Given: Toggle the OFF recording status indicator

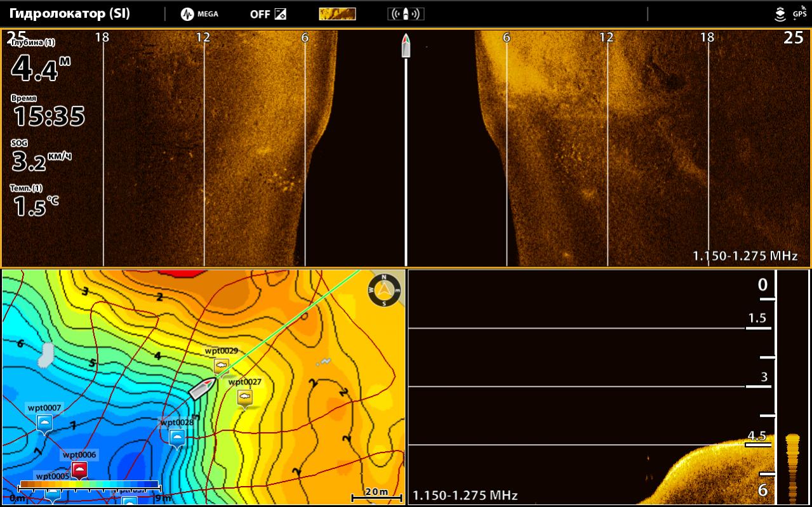Looking at the screenshot, I should tap(268, 14).
